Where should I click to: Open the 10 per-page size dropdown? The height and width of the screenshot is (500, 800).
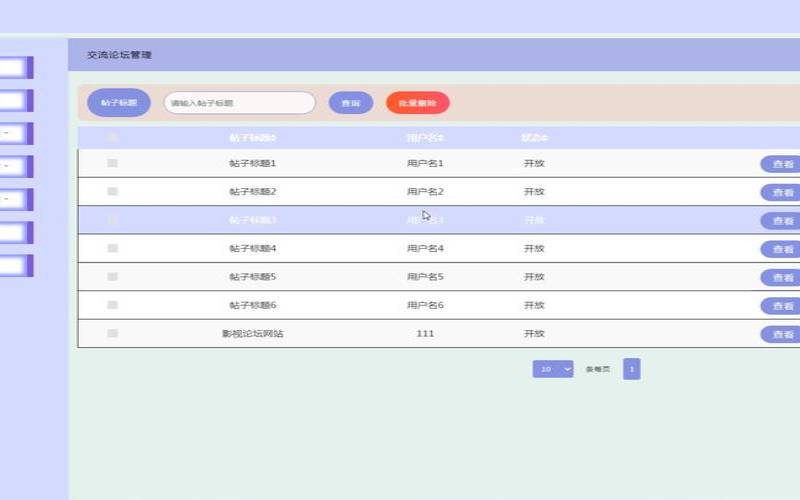[552, 369]
